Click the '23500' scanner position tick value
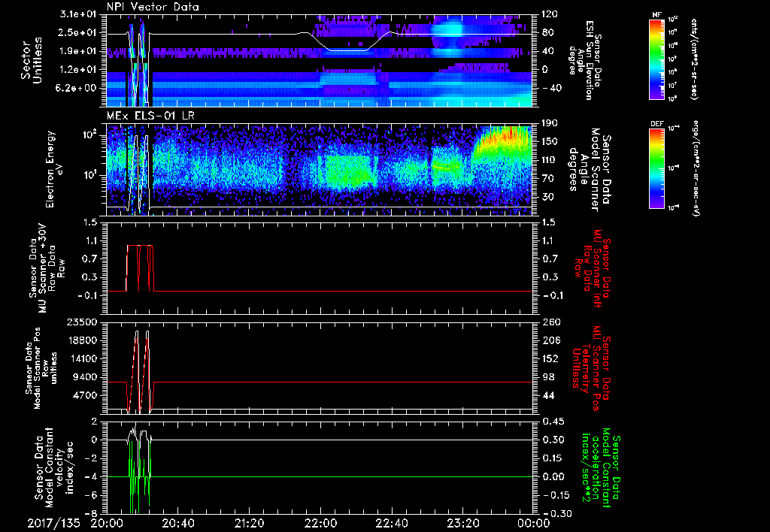The image size is (770, 532). click(81, 322)
